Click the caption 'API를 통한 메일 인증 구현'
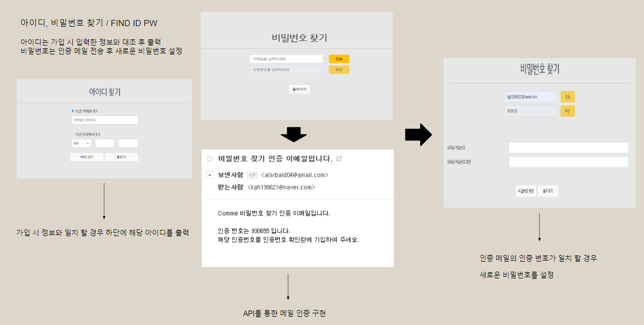Screen dimensions: 644x325 click(x=285, y=313)
